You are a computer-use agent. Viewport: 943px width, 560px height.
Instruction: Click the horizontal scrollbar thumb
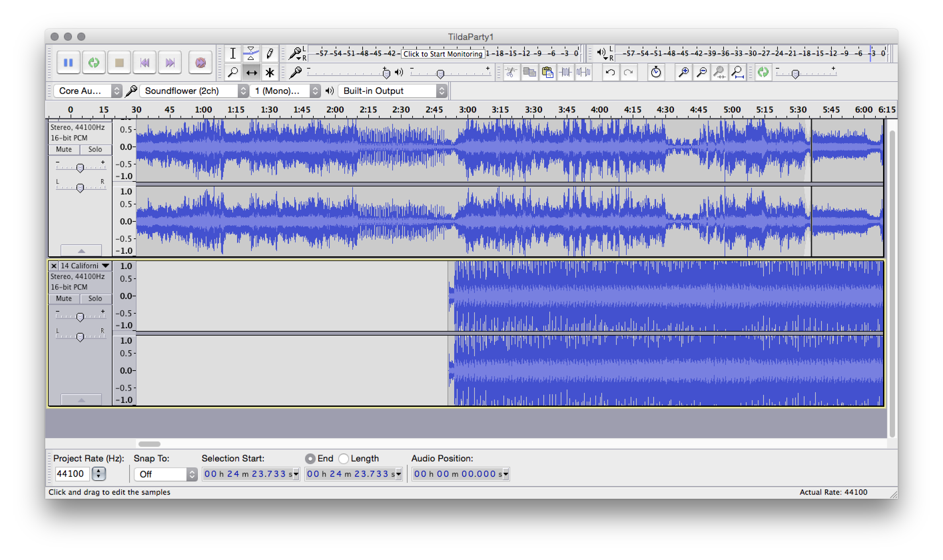[150, 444]
